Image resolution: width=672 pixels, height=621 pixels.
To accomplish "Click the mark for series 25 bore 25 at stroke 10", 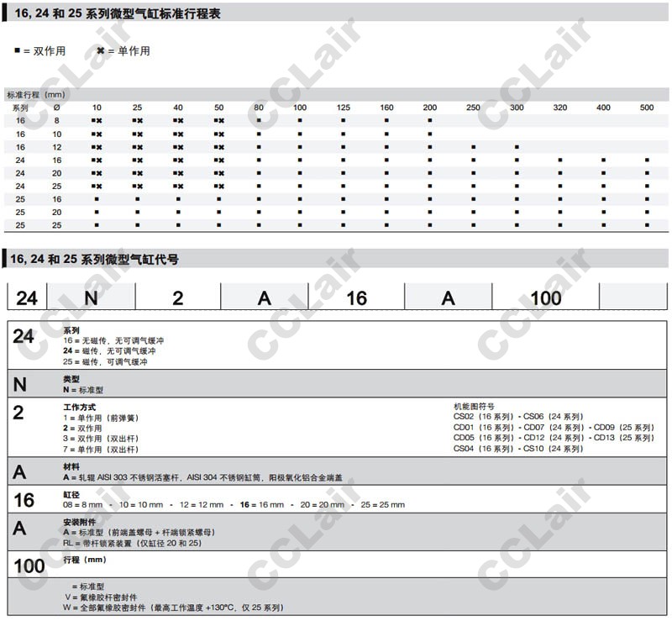I will 97,225.
